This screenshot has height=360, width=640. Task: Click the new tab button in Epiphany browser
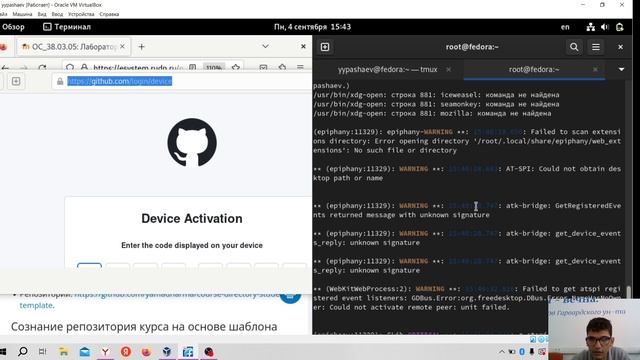tap(16, 81)
